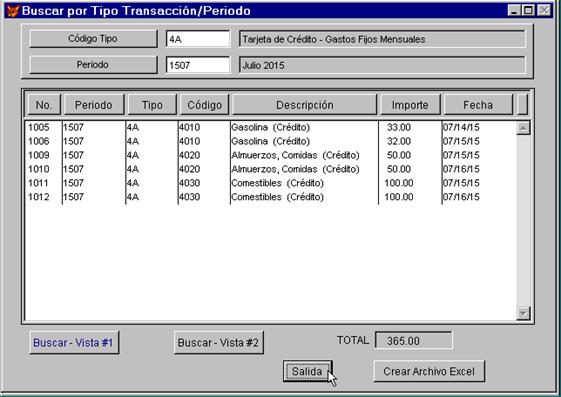The height and width of the screenshot is (397, 561).
Task: Sort by the No. column header
Action: [44, 105]
